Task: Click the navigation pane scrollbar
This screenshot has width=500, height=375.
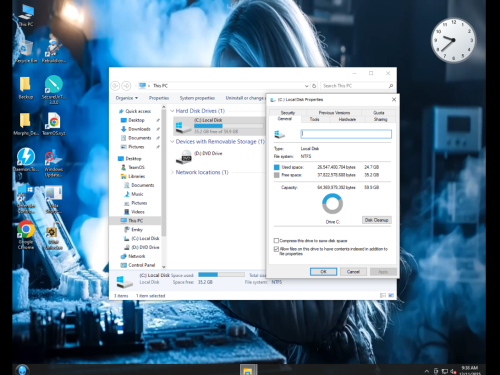Action: tap(163, 173)
